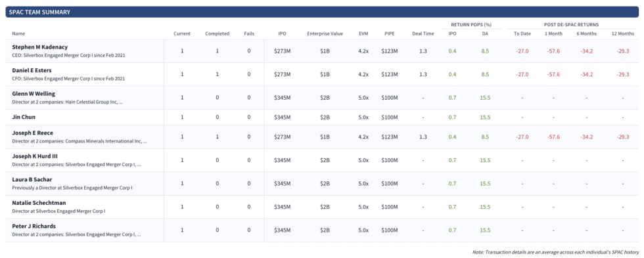Select Joseph K Hurd III name
644x258 pixels.
pos(35,156)
